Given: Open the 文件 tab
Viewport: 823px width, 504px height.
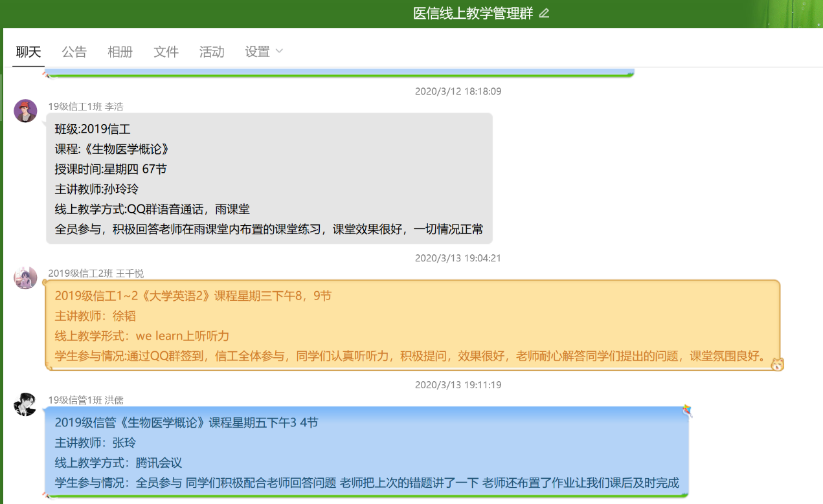Looking at the screenshot, I should (166, 52).
